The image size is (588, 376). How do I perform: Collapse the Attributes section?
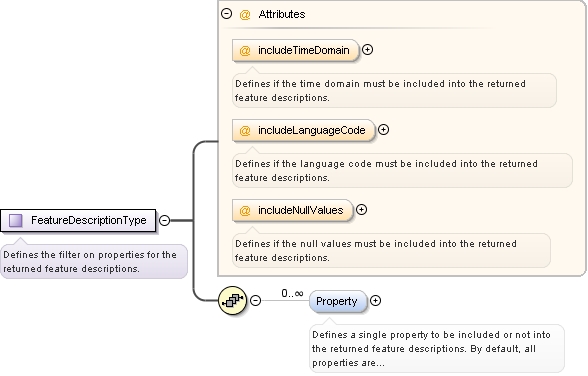click(x=226, y=14)
